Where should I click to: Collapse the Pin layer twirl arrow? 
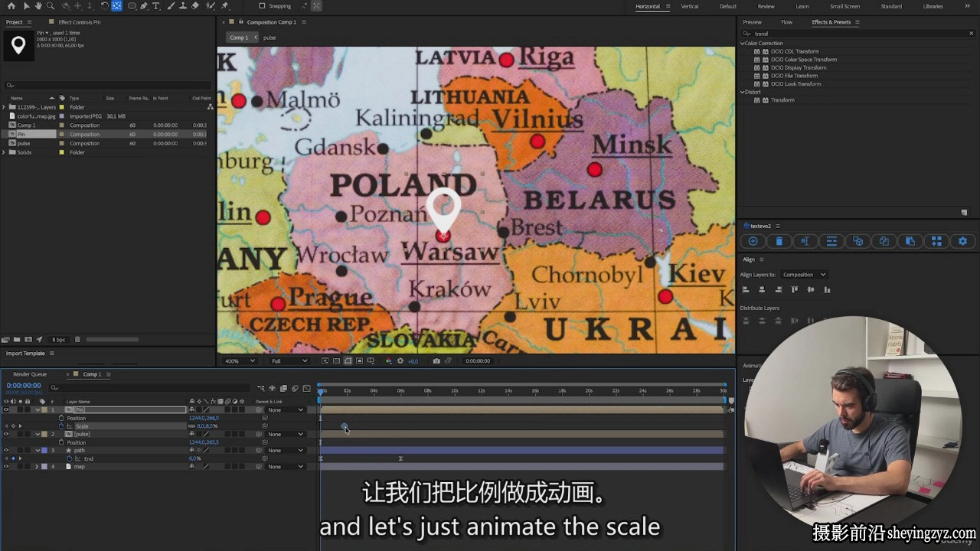(38, 410)
